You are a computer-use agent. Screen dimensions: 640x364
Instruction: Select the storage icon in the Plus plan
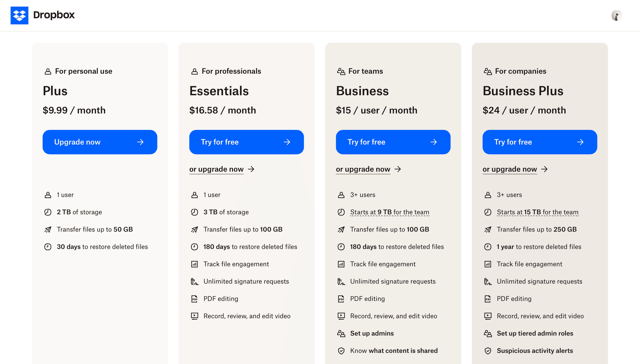48,212
